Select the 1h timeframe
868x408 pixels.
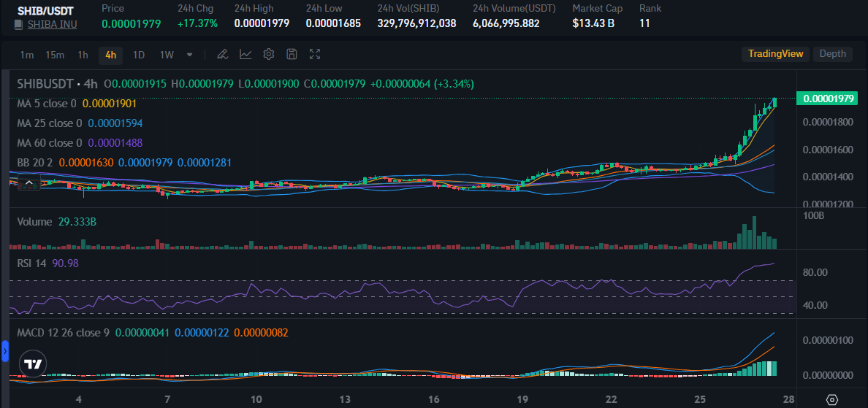83,55
